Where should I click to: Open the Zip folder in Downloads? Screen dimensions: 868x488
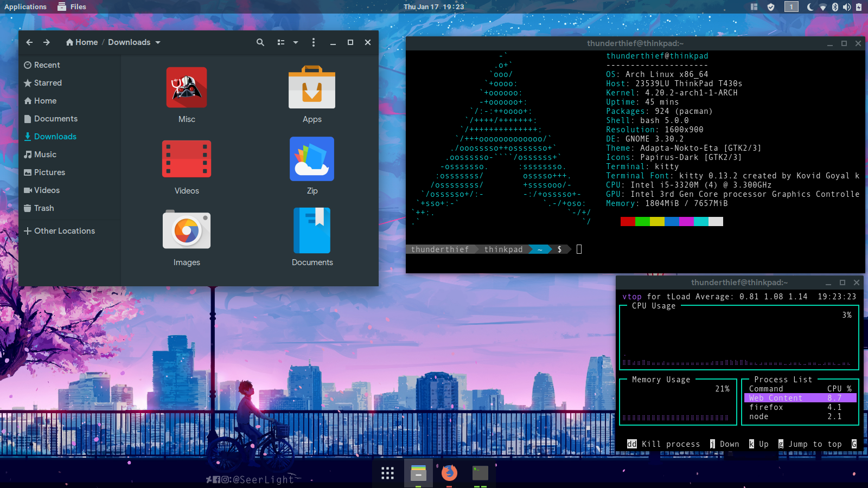click(x=312, y=159)
